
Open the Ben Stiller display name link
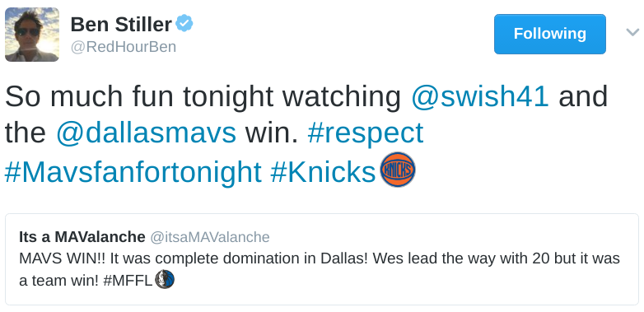(x=121, y=25)
